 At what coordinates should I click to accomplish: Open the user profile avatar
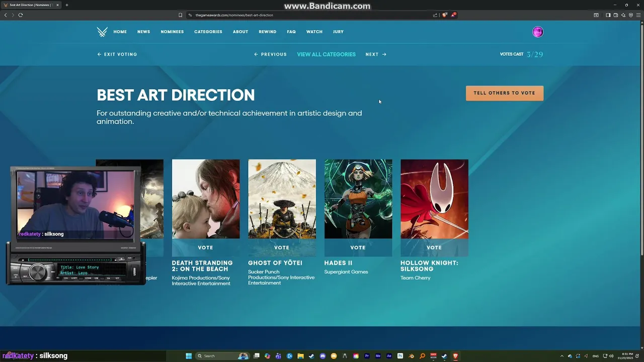(538, 32)
